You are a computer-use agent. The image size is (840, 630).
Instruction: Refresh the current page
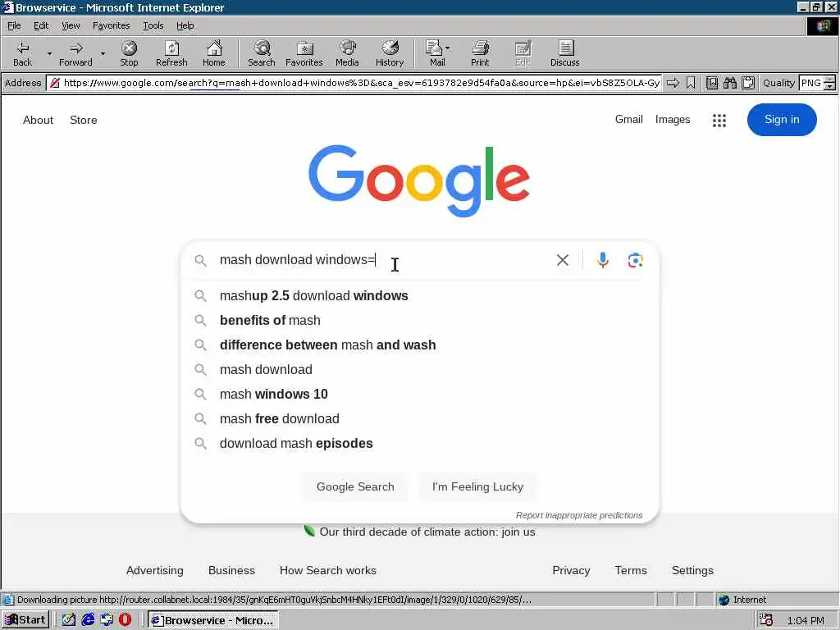[x=171, y=53]
